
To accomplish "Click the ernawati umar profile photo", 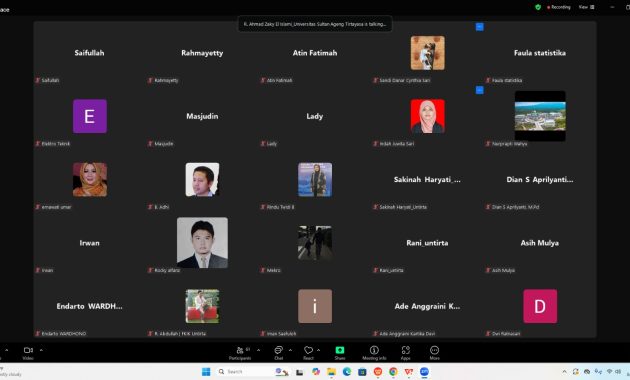I will click(90, 180).
